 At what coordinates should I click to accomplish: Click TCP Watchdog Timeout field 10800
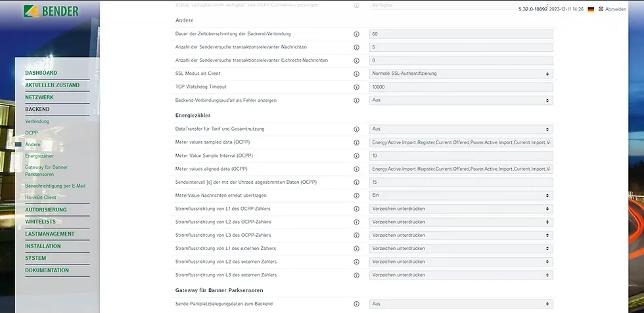(461, 87)
